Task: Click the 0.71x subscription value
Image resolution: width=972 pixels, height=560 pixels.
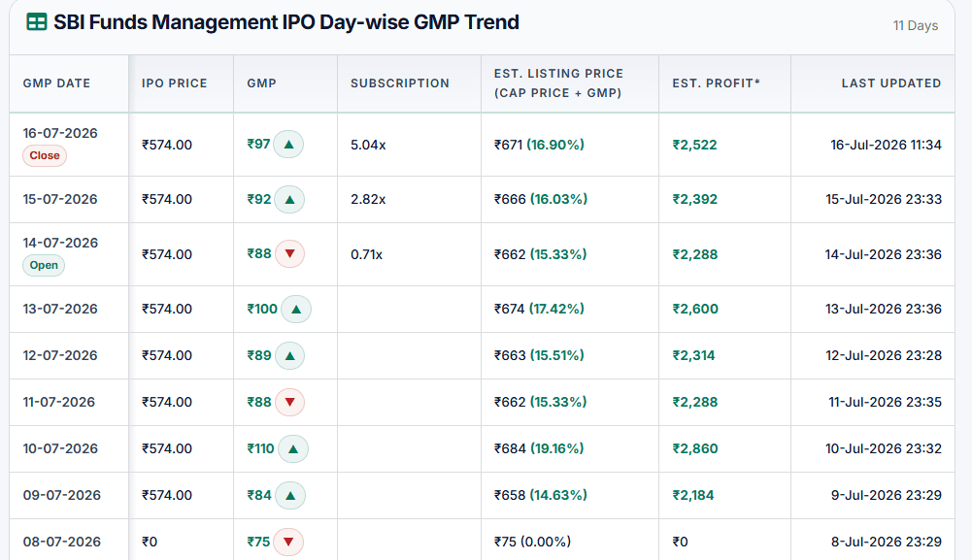Action: 366,254
